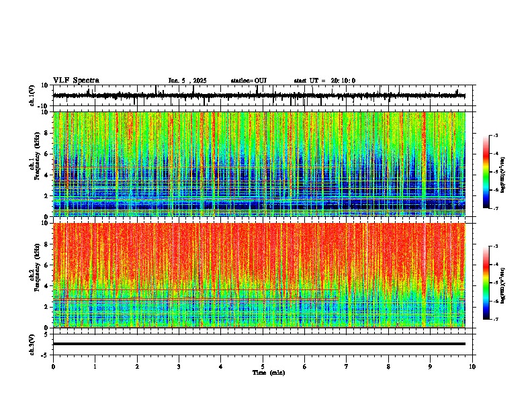The width and height of the screenshot is (532, 411).
Task: Click the "8" tick on the time axis
Action: [388, 367]
